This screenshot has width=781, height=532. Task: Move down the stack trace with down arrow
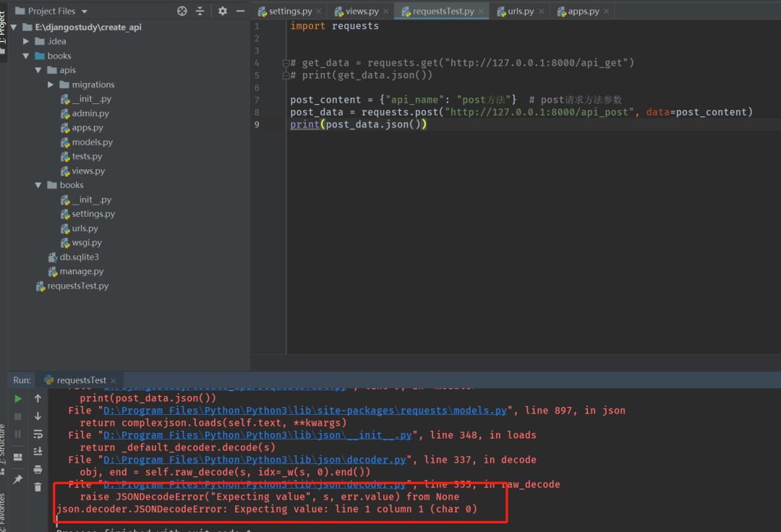click(x=38, y=416)
